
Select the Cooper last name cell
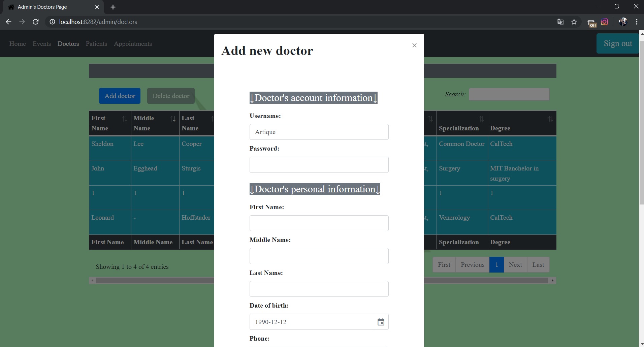pyautogui.click(x=197, y=149)
